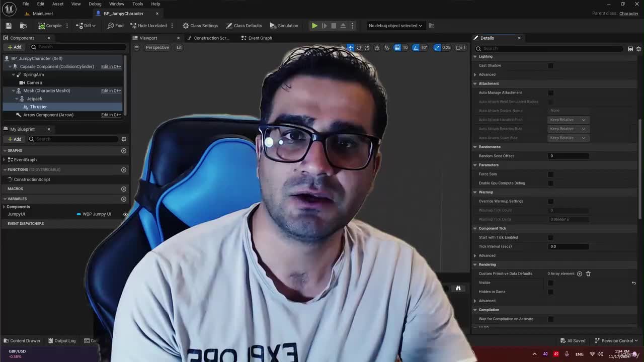
Task: Open Details property matrix grid icon
Action: 630,49
